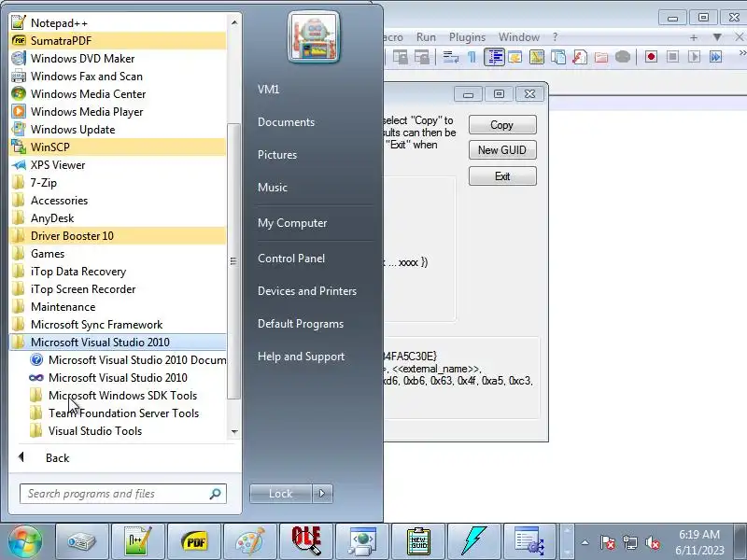Click the globe network window taskbar icon

(x=362, y=541)
